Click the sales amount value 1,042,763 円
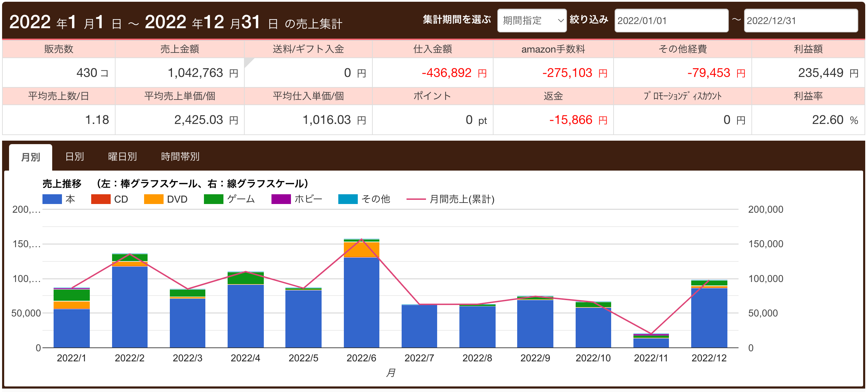 point(203,73)
